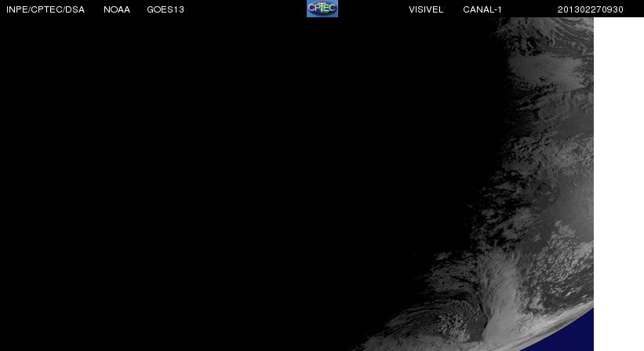Click the INPE/CPTEC/DSA label

coord(45,9)
